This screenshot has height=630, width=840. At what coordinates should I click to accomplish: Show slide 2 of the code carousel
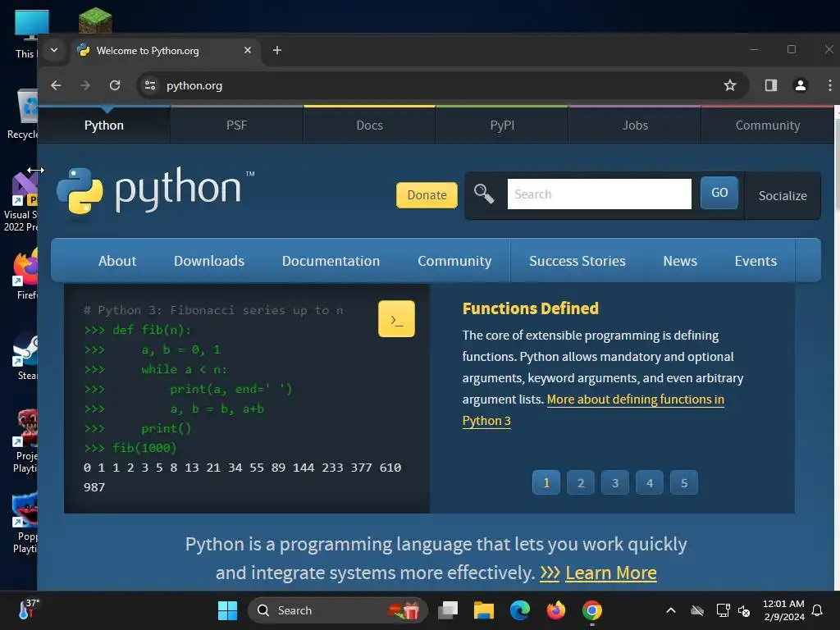coord(581,482)
